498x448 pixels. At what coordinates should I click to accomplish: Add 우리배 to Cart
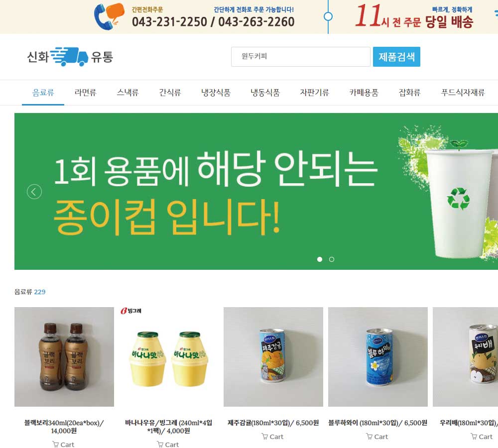tap(482, 437)
